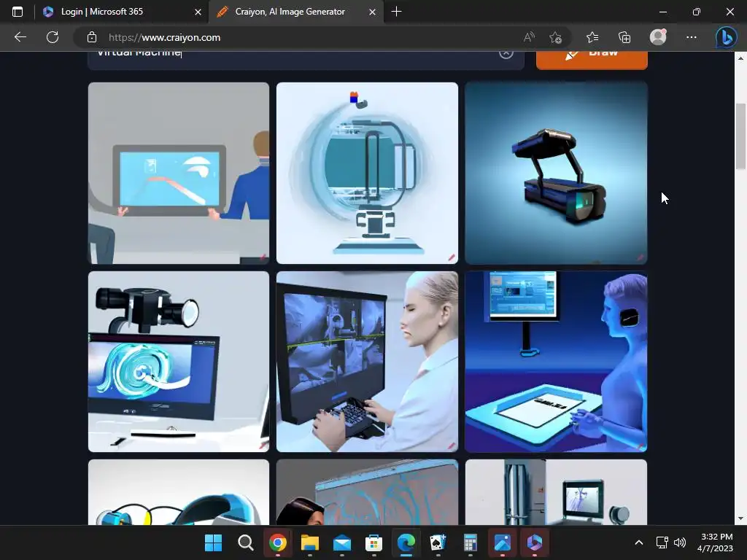
Task: Open the Collections icon
Action: tap(624, 37)
